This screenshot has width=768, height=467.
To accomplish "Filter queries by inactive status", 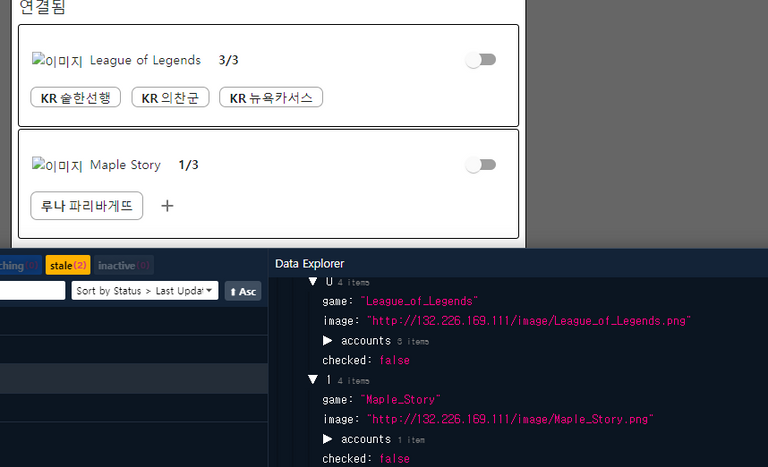I will point(123,265).
